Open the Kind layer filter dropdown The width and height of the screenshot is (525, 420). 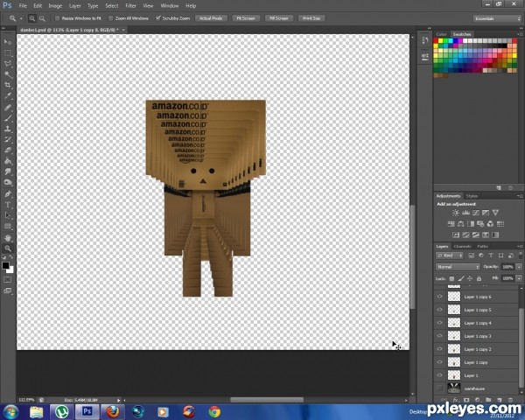pos(450,255)
